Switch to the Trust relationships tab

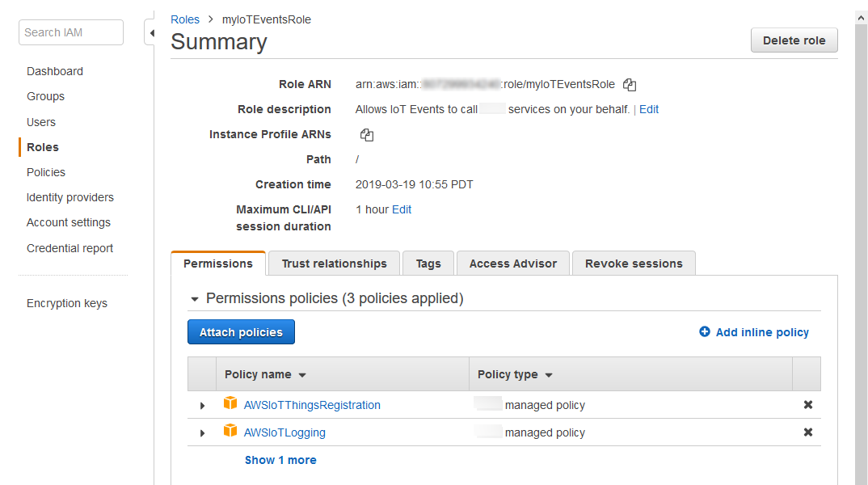coord(334,264)
